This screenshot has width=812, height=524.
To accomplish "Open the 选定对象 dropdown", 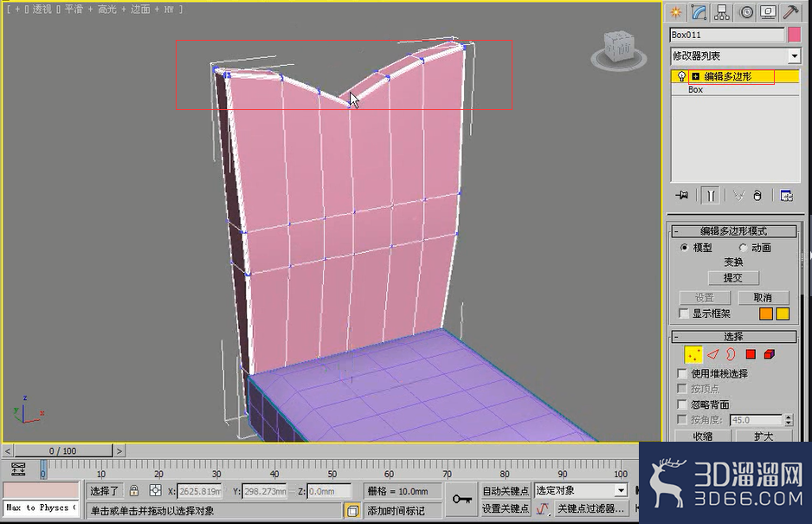I will pyautogui.click(x=621, y=490).
